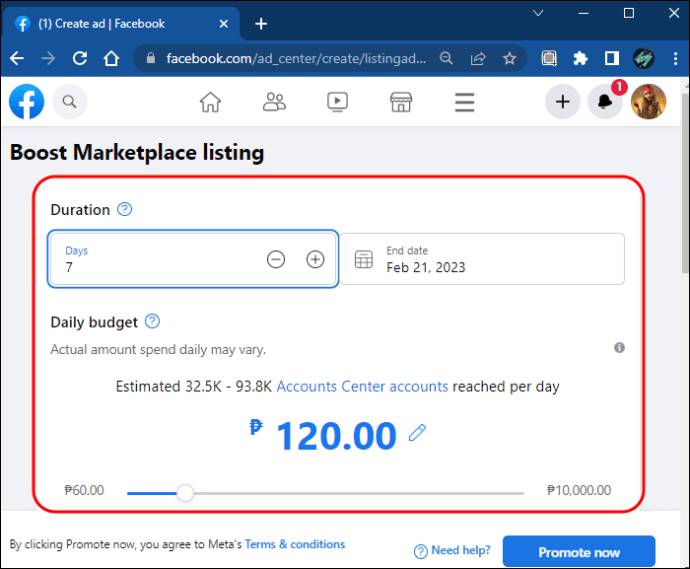
Task: Open the Friends icon in navigation
Action: 274,102
